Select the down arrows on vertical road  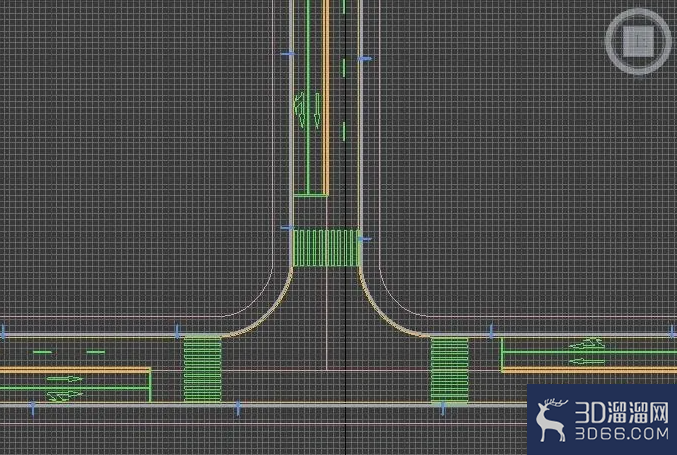307,110
